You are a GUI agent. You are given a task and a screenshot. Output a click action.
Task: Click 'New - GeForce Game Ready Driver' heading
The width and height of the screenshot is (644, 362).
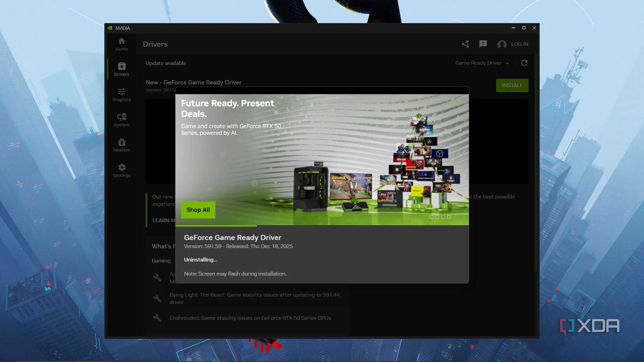click(194, 82)
